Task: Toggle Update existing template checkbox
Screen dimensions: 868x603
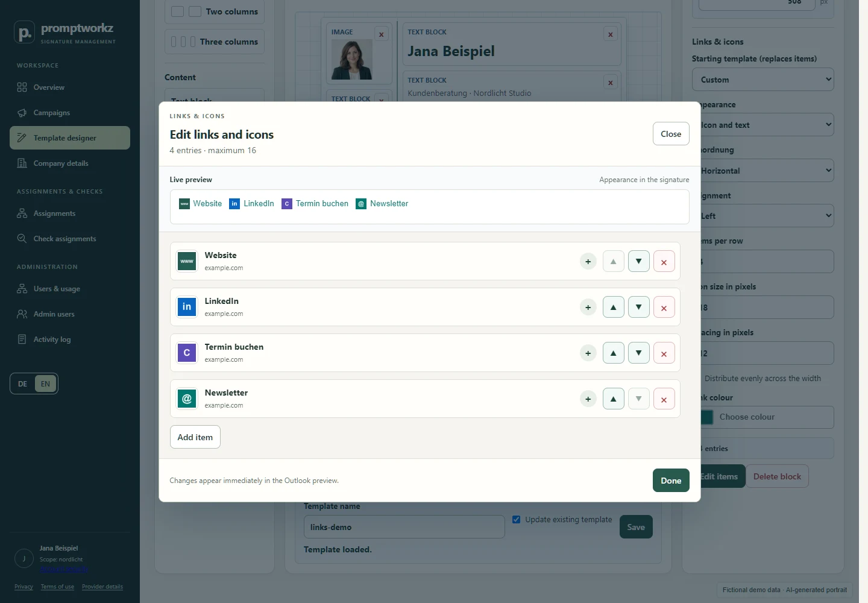Action: tap(517, 519)
